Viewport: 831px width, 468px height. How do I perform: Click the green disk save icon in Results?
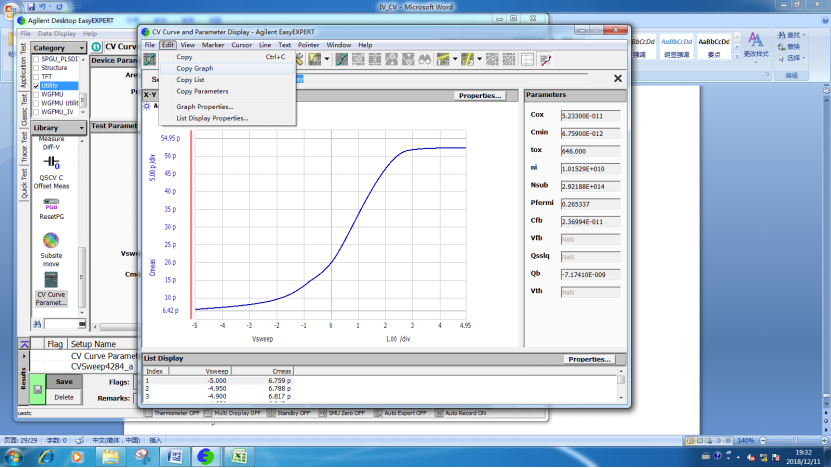(38, 390)
